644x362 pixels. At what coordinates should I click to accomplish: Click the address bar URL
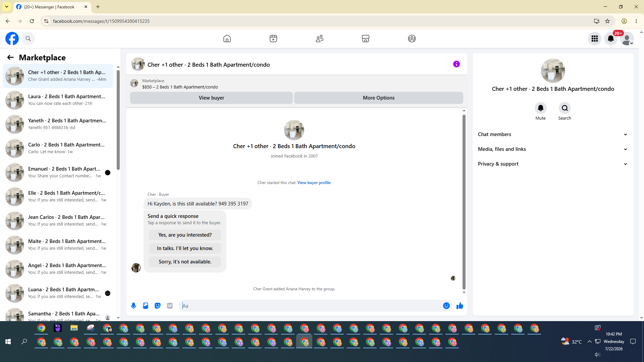pyautogui.click(x=101, y=21)
